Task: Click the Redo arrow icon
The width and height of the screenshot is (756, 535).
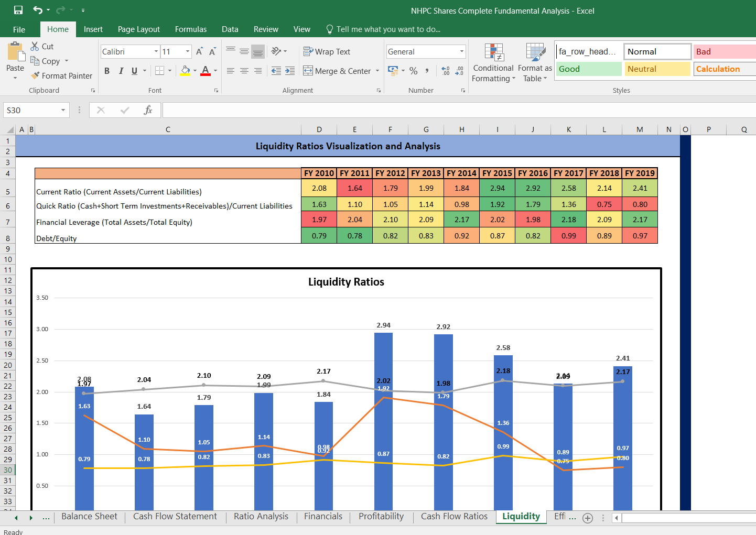Action: [x=61, y=10]
